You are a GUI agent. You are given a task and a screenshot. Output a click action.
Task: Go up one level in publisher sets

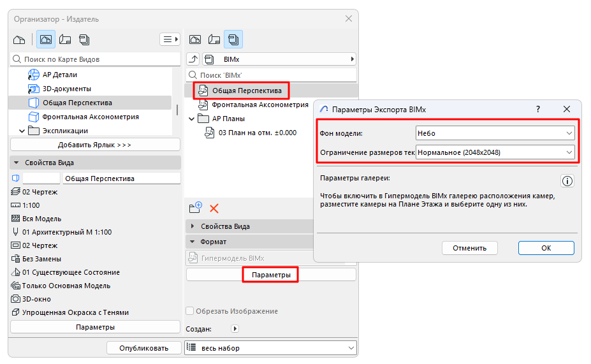(193, 59)
